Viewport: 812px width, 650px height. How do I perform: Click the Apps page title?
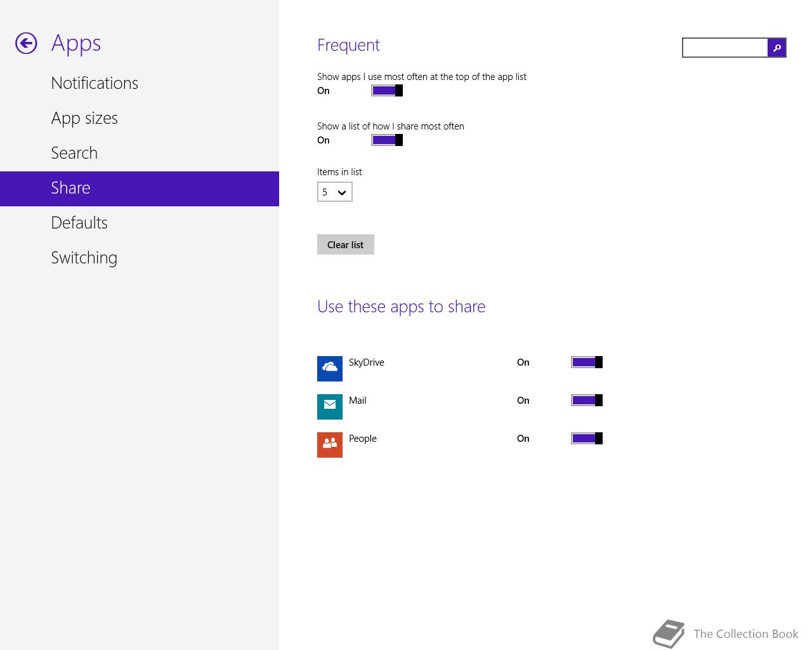[x=76, y=44]
